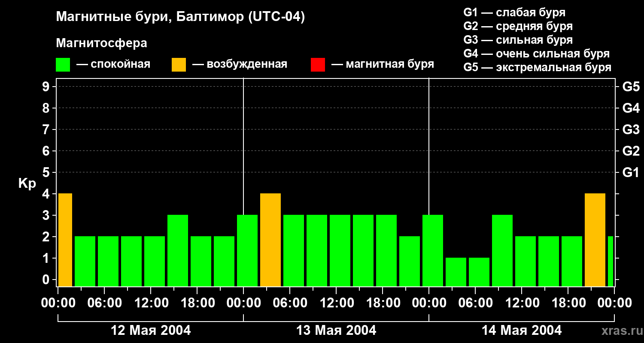
Task: Click the 'Kp' axis label
Action: pos(27,184)
